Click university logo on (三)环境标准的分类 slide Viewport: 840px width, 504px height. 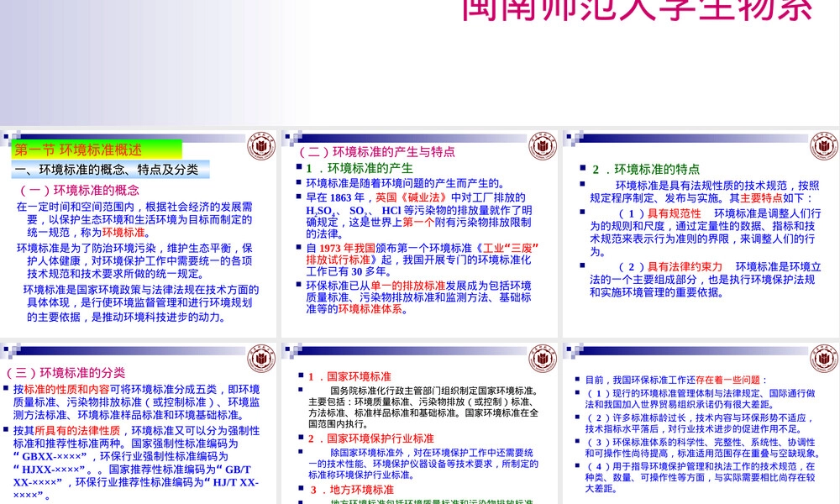[x=261, y=359]
